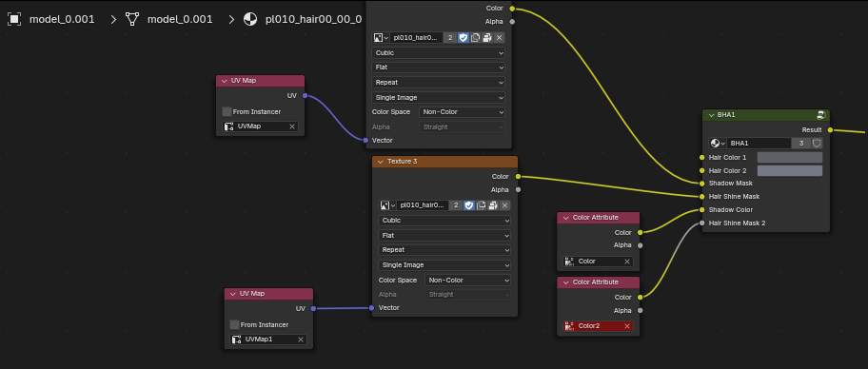
Task: Collapse the Color Attribute node with Color2
Action: point(565,282)
